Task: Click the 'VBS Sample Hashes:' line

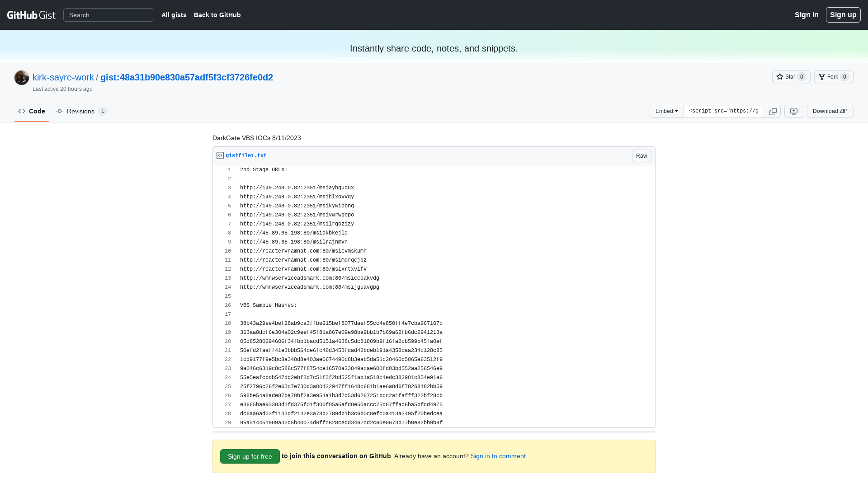Action: 269,305
